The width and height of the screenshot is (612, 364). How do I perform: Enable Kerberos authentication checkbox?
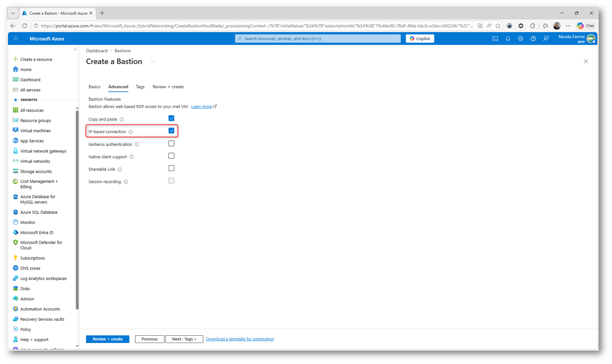[171, 143]
